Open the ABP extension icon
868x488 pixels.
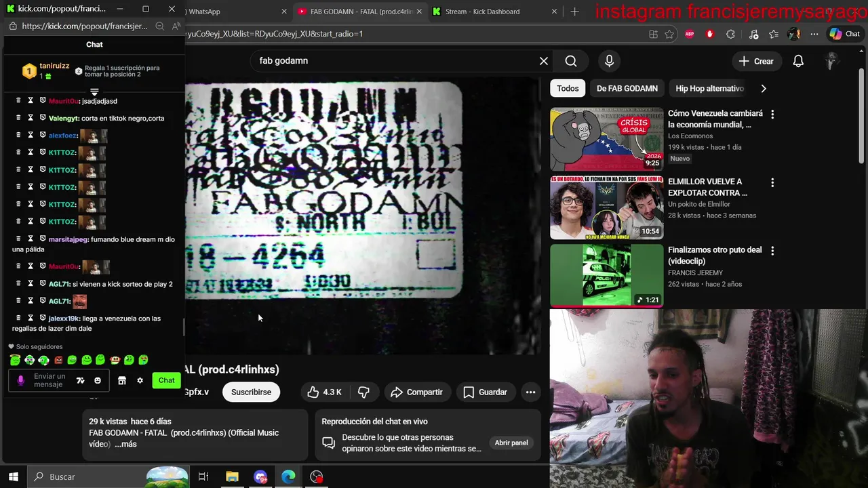[x=690, y=34]
